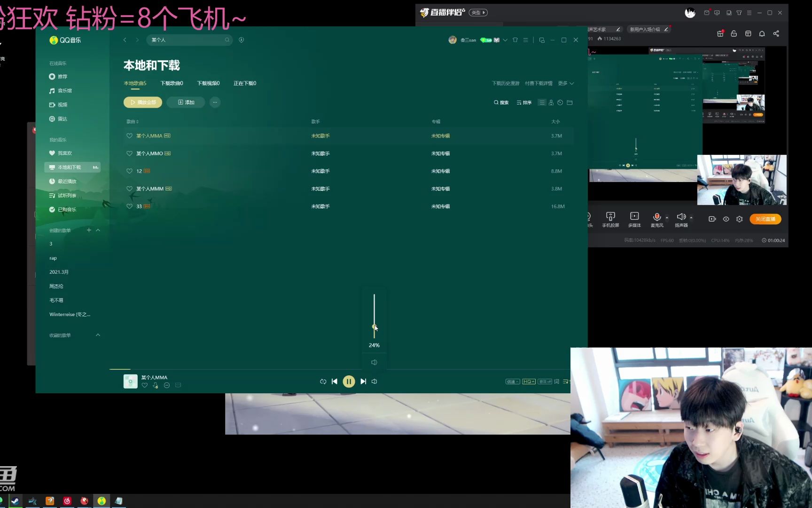
Task: Like the song 12
Action: tap(129, 171)
